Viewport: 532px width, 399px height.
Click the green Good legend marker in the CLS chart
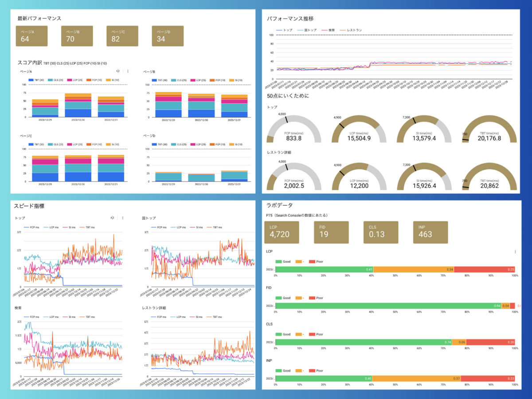[278, 334]
